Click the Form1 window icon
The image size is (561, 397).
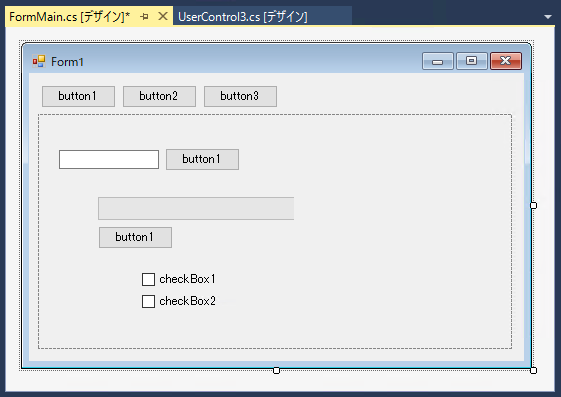coord(39,62)
